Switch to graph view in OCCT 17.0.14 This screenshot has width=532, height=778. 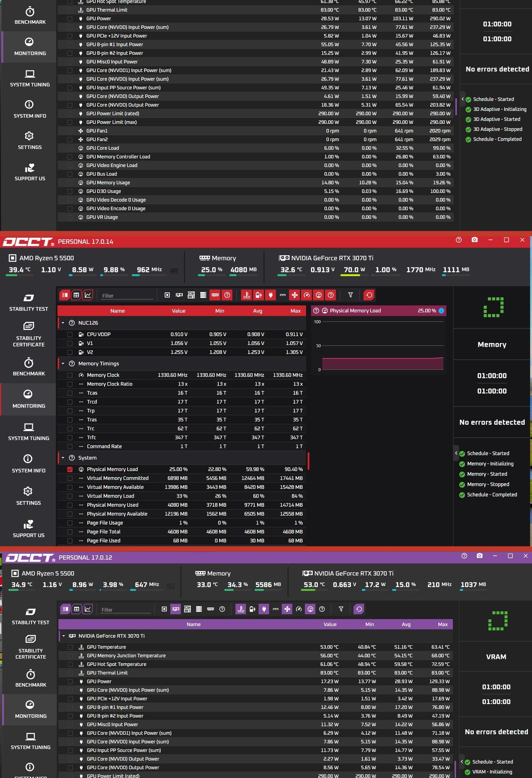pyautogui.click(x=88, y=295)
